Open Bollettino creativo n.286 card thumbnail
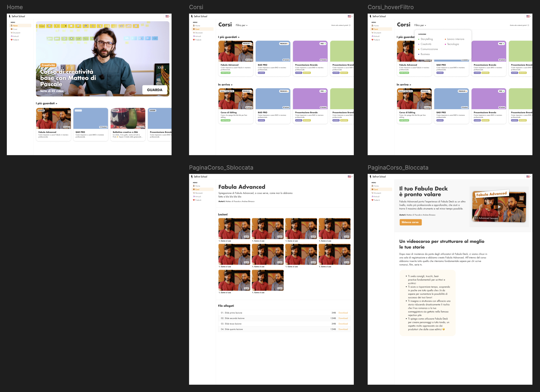Screen dimensions: 540x392 [128, 118]
